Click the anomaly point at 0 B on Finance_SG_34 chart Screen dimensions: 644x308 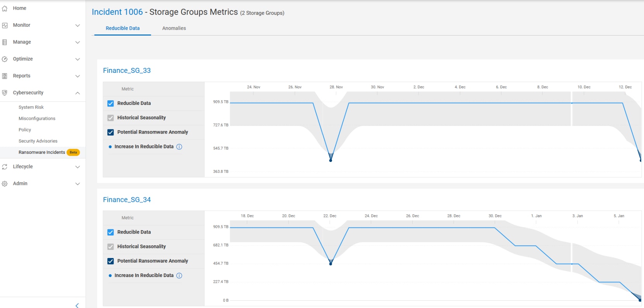640,300
